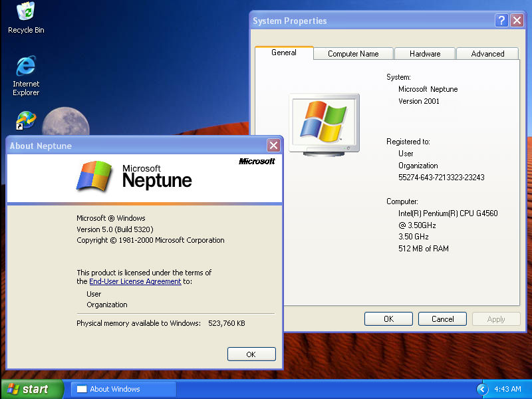Select the 'Version 5.0 (Build 5320)' text
The image size is (532, 399).
(x=115, y=229)
